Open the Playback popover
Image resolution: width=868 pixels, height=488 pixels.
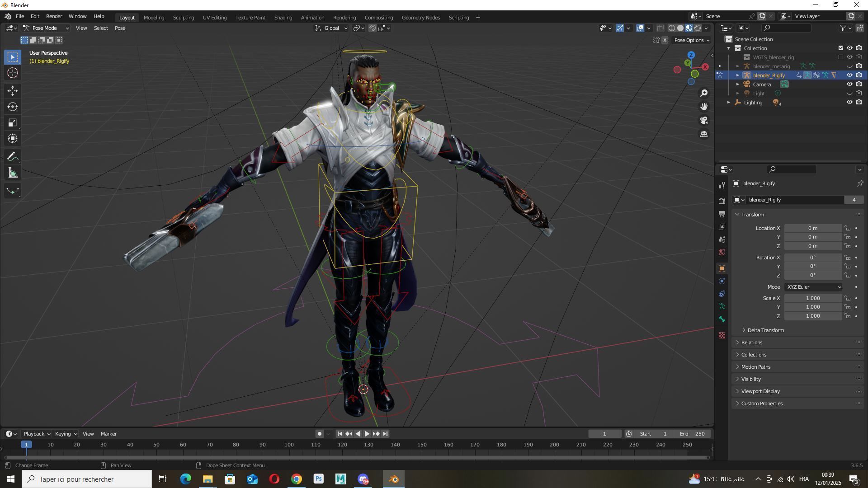pos(37,434)
